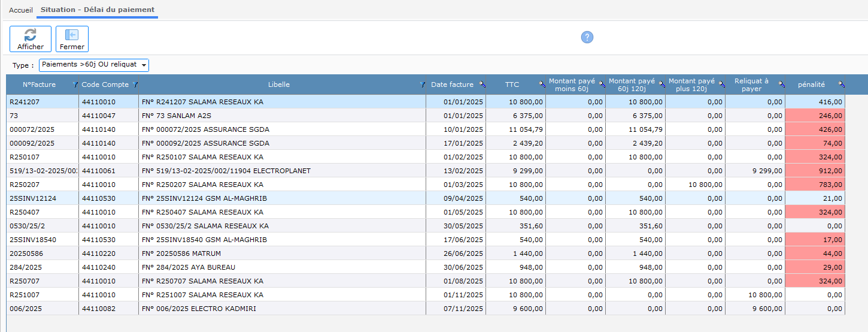This screenshot has width=868, height=332.
Task: Click search icon on TTC column
Action: [542, 85]
